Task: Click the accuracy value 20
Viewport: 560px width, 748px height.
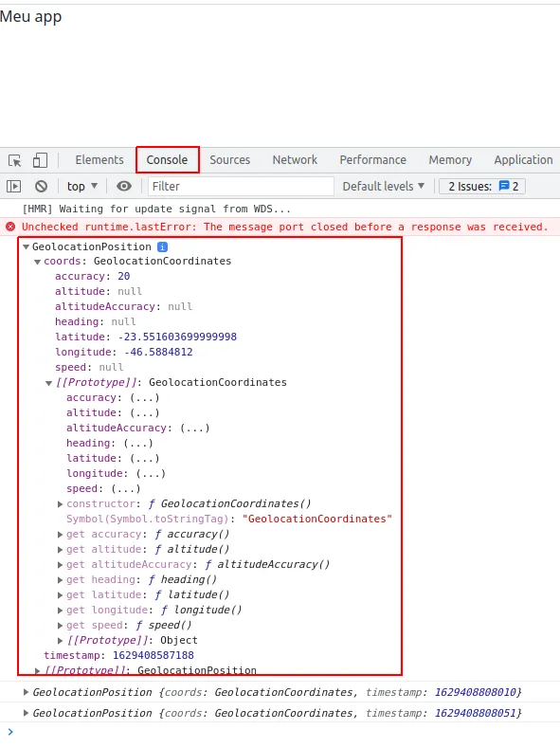Action: (124, 276)
